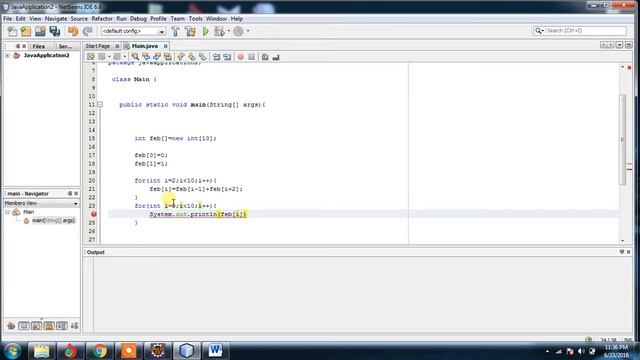Collapse main method fold at line 11

(100, 104)
